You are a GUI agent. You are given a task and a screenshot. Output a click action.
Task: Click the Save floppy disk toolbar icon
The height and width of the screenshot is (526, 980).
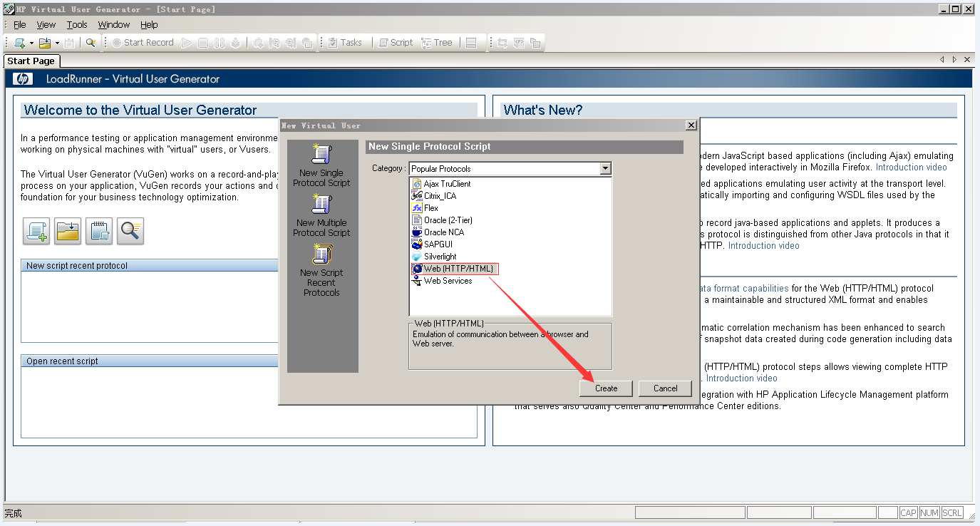tap(69, 43)
